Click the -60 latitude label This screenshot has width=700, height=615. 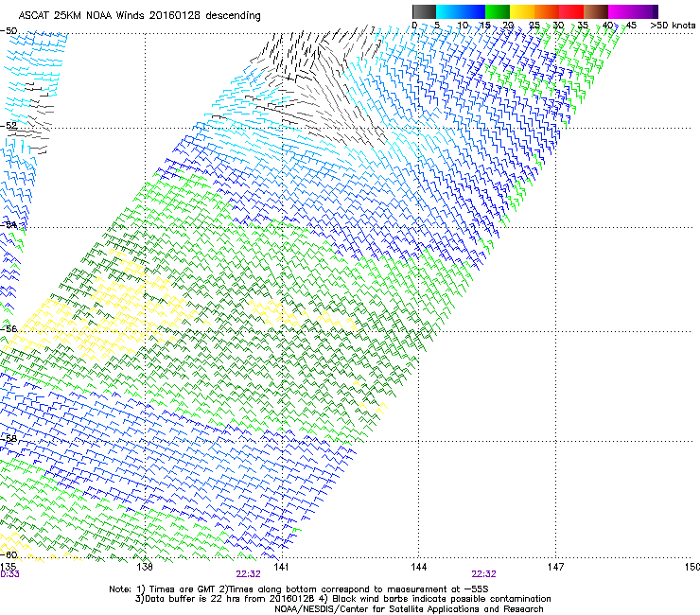point(9,554)
